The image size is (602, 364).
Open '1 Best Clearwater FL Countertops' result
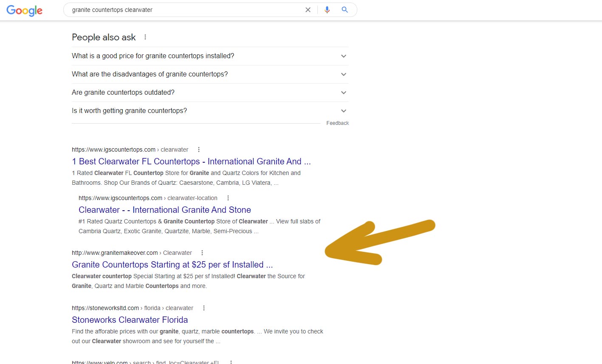coord(191,161)
